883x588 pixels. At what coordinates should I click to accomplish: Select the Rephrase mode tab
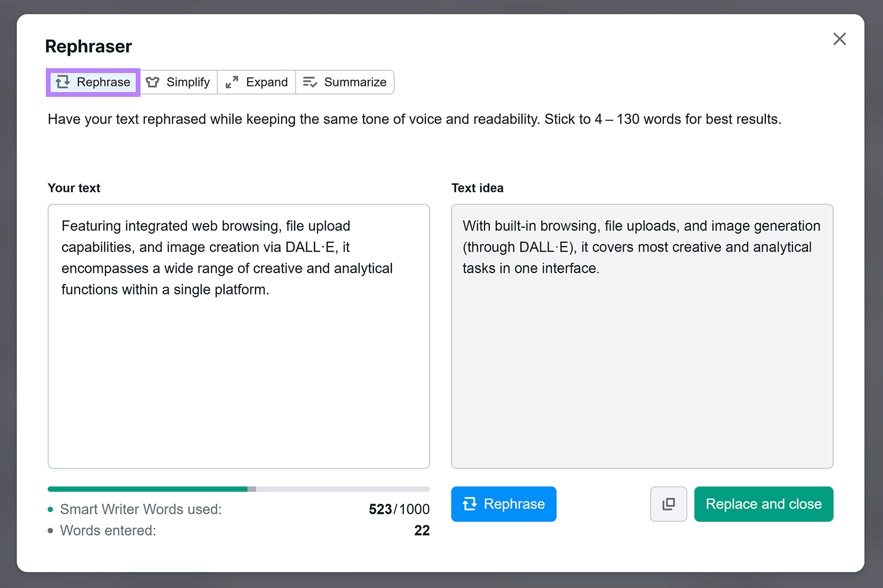[92, 82]
